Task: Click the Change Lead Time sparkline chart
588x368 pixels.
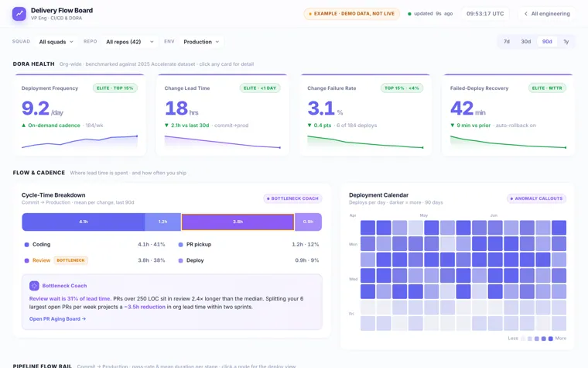Action: click(222, 142)
